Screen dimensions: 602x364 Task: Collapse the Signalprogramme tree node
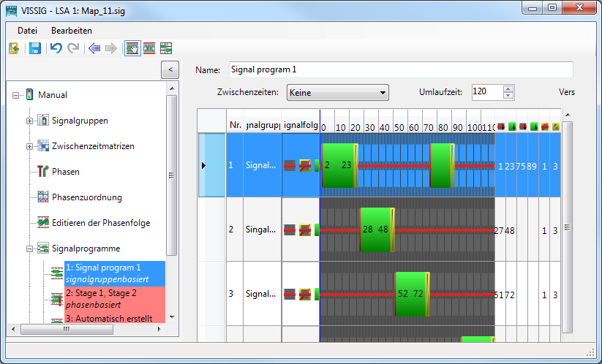31,249
